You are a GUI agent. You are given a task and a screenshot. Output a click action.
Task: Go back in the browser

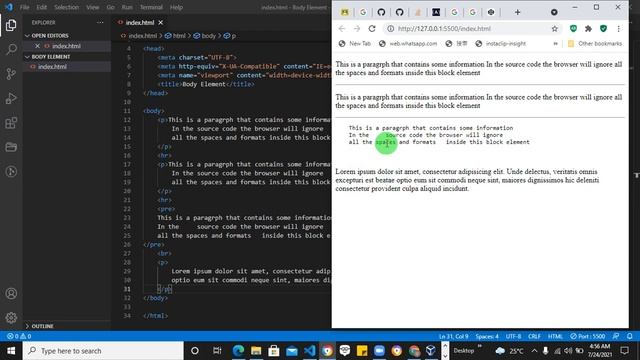pos(342,29)
